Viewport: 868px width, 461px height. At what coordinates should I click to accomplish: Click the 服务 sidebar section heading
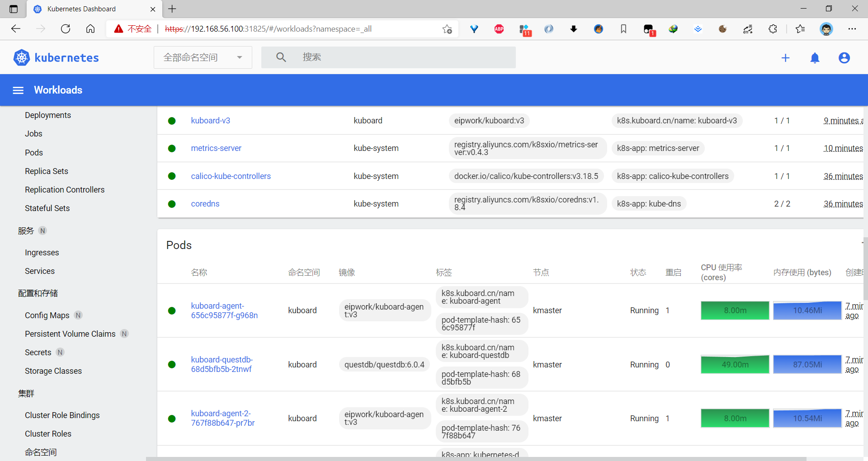pos(26,231)
